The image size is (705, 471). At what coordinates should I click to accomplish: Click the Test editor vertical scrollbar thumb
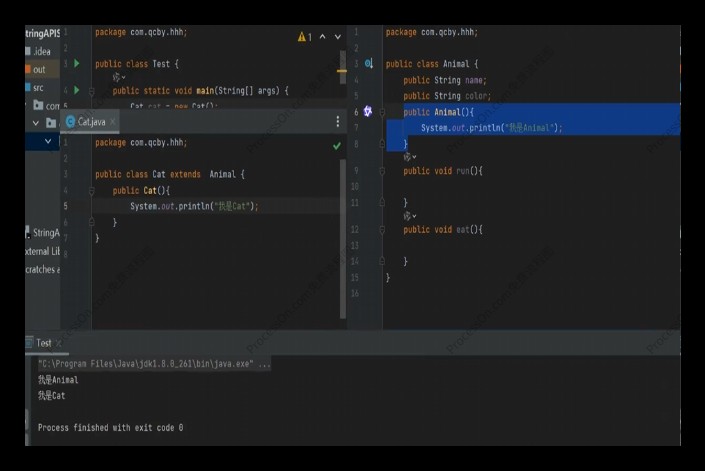tap(343, 67)
